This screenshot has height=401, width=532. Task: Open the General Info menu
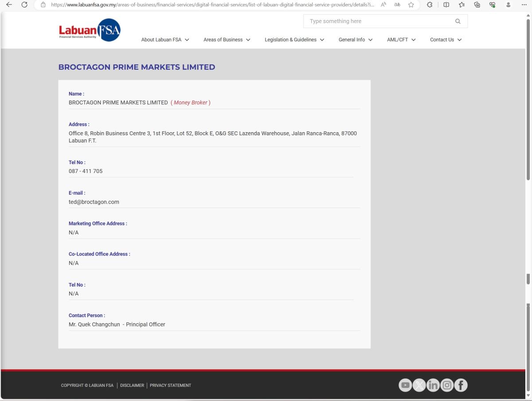pyautogui.click(x=355, y=40)
